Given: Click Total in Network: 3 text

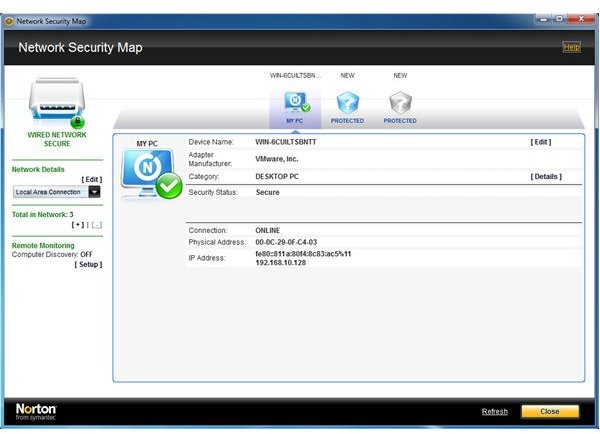Looking at the screenshot, I should (42, 215).
